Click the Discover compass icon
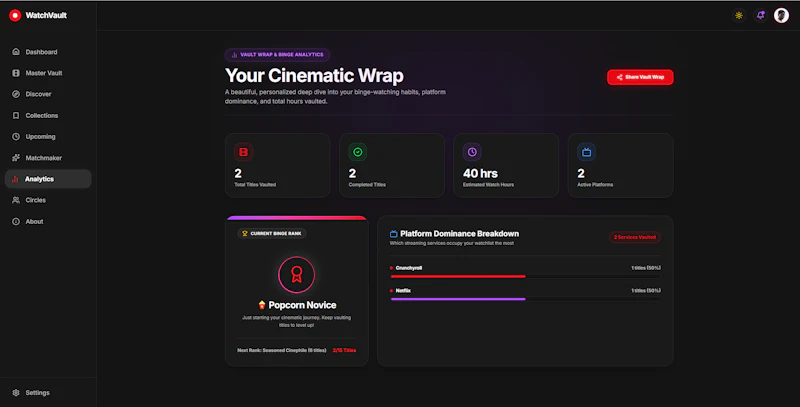The width and height of the screenshot is (800, 407). tap(16, 94)
